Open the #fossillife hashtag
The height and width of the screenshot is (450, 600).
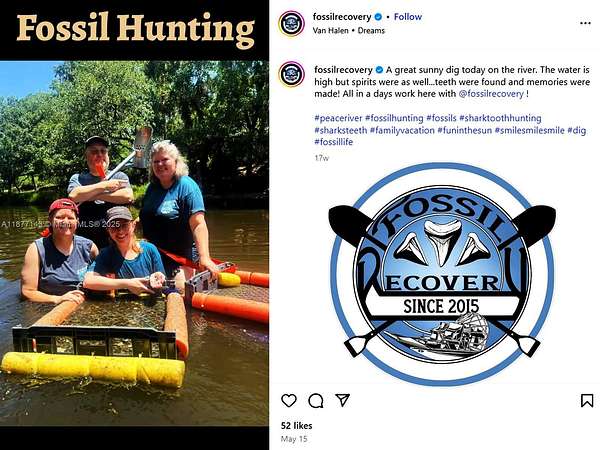(x=334, y=142)
